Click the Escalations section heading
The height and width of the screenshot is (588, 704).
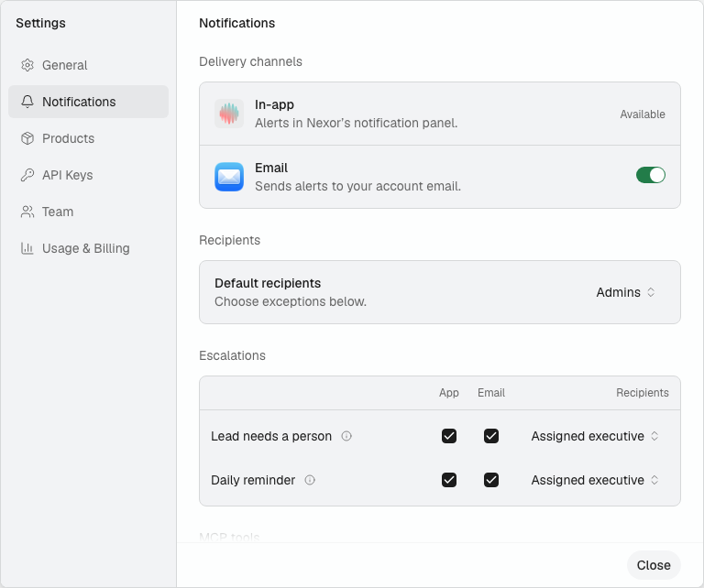(232, 355)
